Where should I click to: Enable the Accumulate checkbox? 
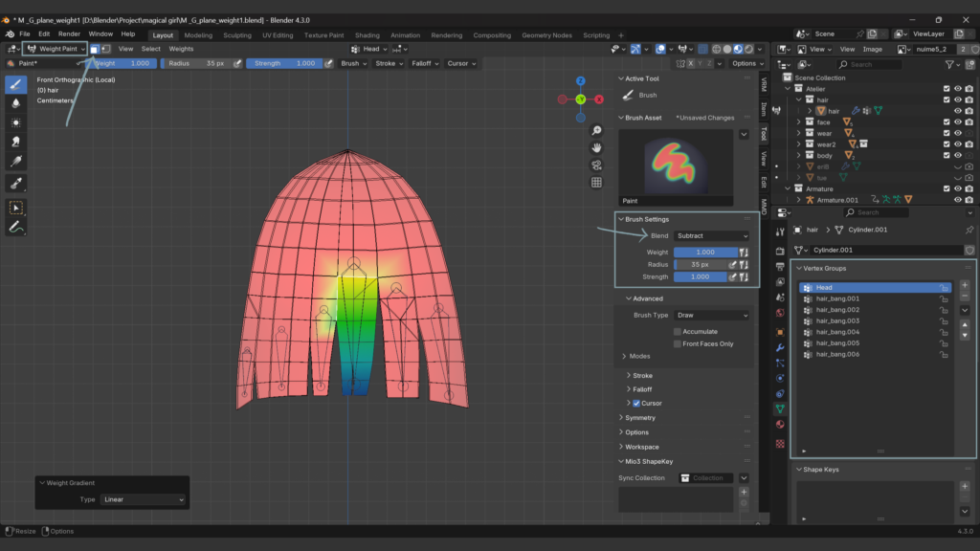tap(678, 332)
